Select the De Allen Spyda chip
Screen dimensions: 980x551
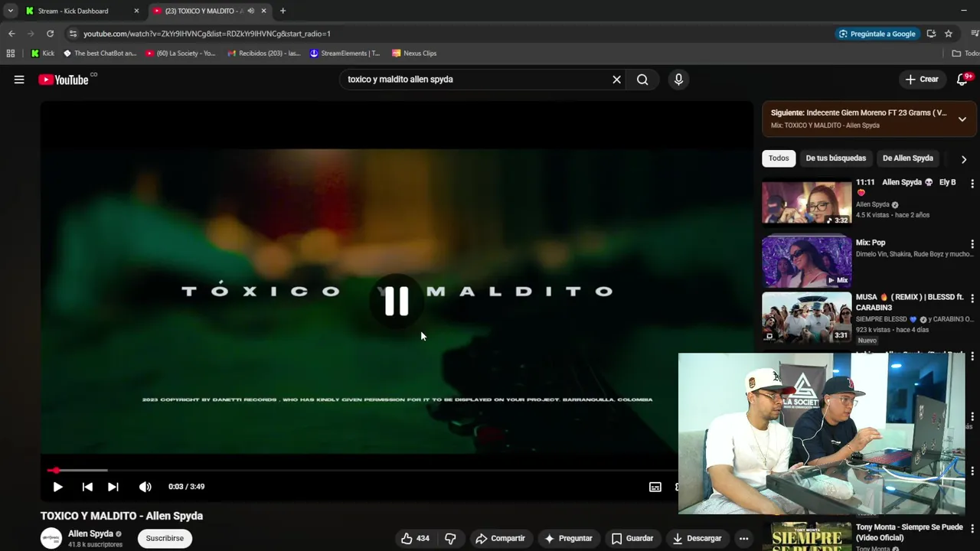(x=908, y=158)
